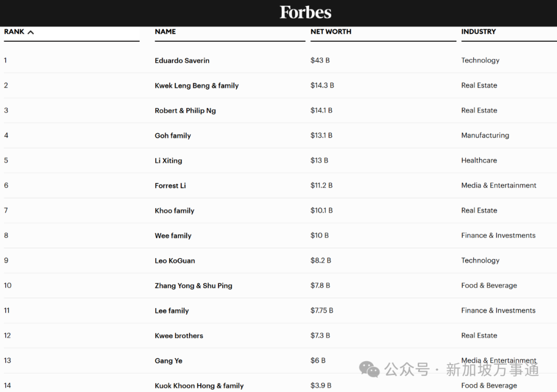557x392 pixels.
Task: Open Lee family entry
Action: 172,311
